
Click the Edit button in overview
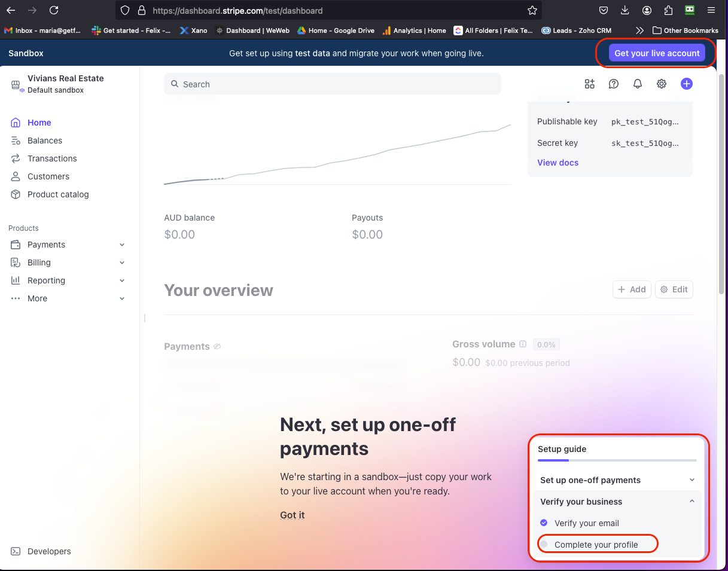point(674,289)
